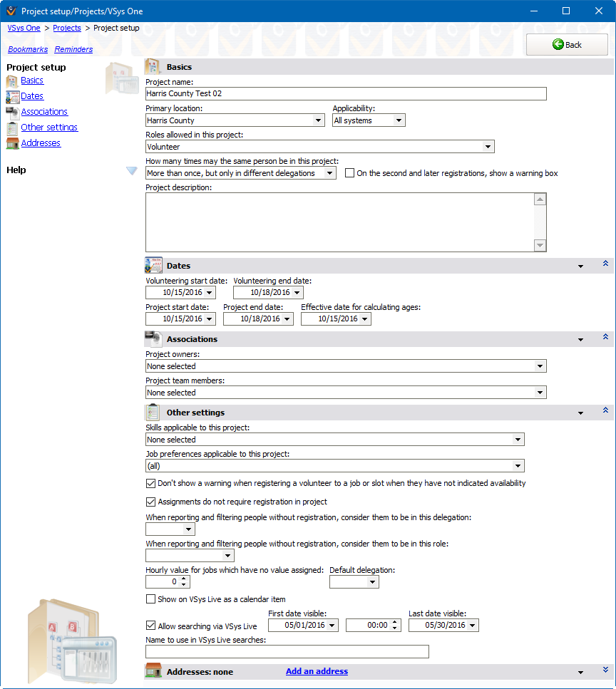Click the Dates section calendar icon
616x689 pixels.
153,264
